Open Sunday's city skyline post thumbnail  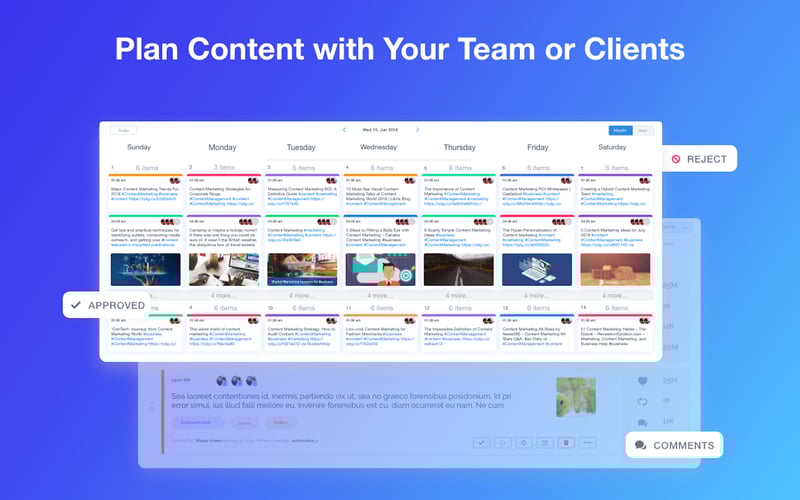point(145,269)
